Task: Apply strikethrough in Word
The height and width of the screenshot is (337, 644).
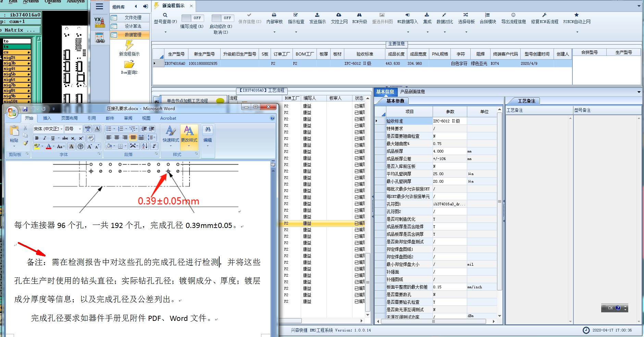Action: point(65,138)
